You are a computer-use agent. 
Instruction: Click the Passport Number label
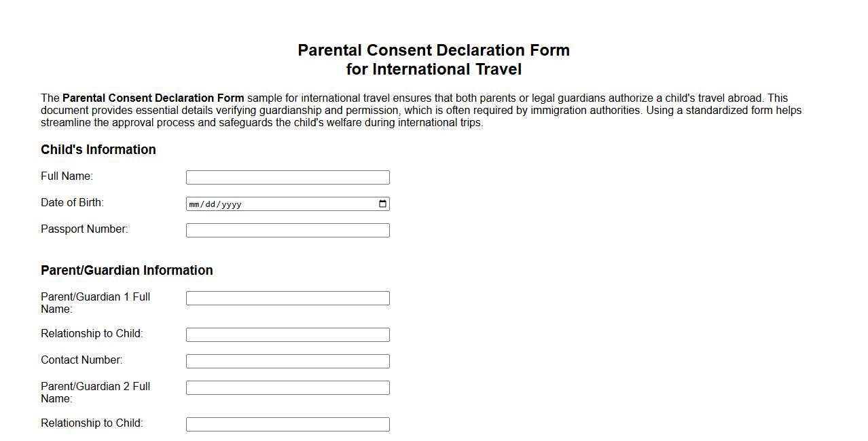tap(83, 229)
